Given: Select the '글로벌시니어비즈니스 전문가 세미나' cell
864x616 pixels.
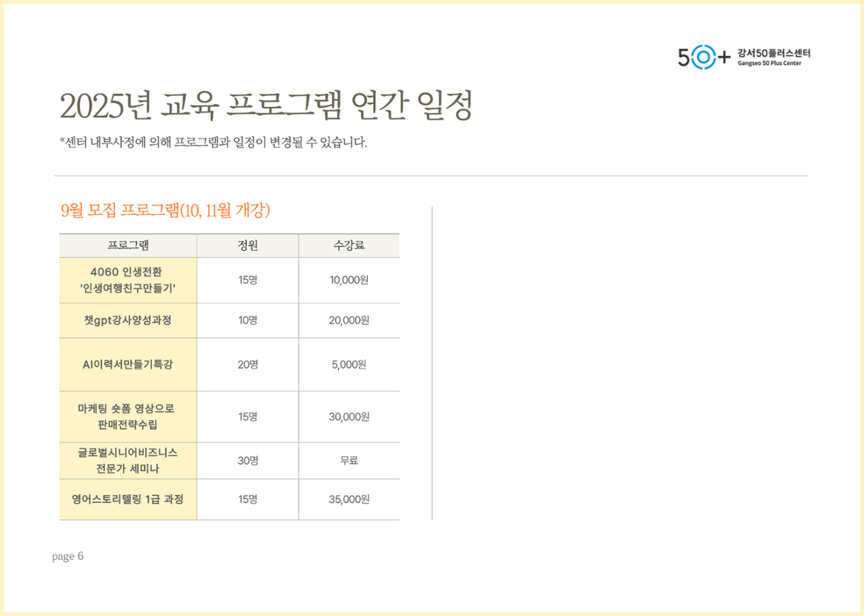Looking at the screenshot, I should (x=128, y=461).
